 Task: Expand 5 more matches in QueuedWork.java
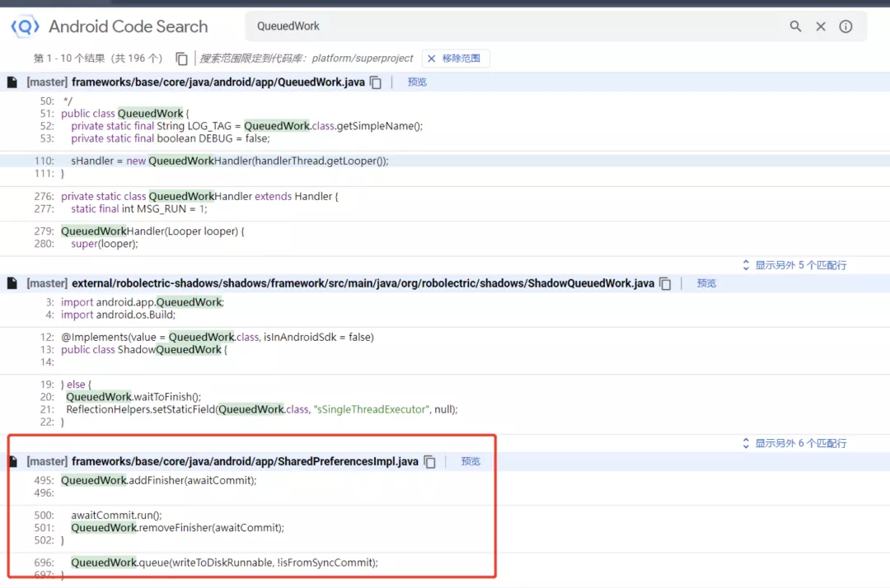(x=794, y=265)
